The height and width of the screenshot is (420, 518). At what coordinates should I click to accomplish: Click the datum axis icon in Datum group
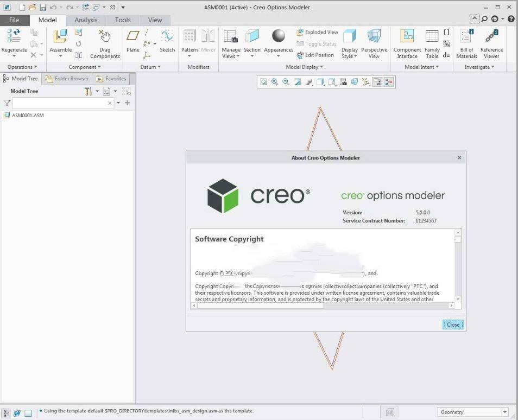pos(147,32)
